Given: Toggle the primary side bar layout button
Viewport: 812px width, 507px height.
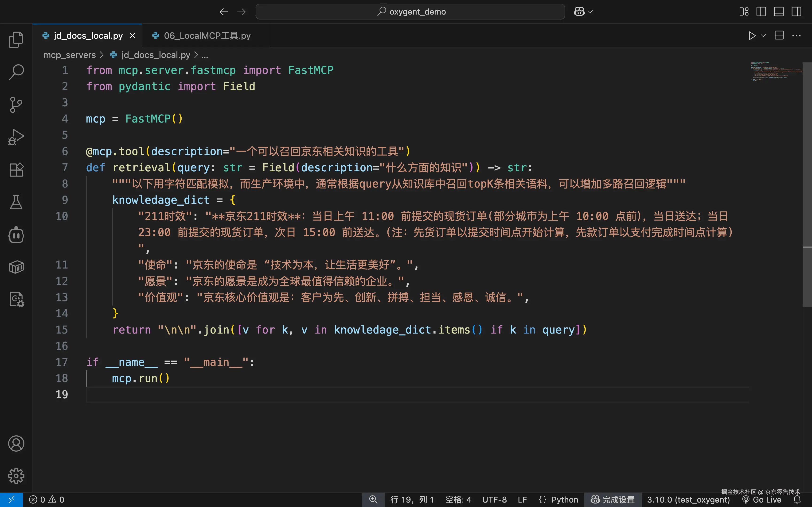Looking at the screenshot, I should tap(761, 12).
